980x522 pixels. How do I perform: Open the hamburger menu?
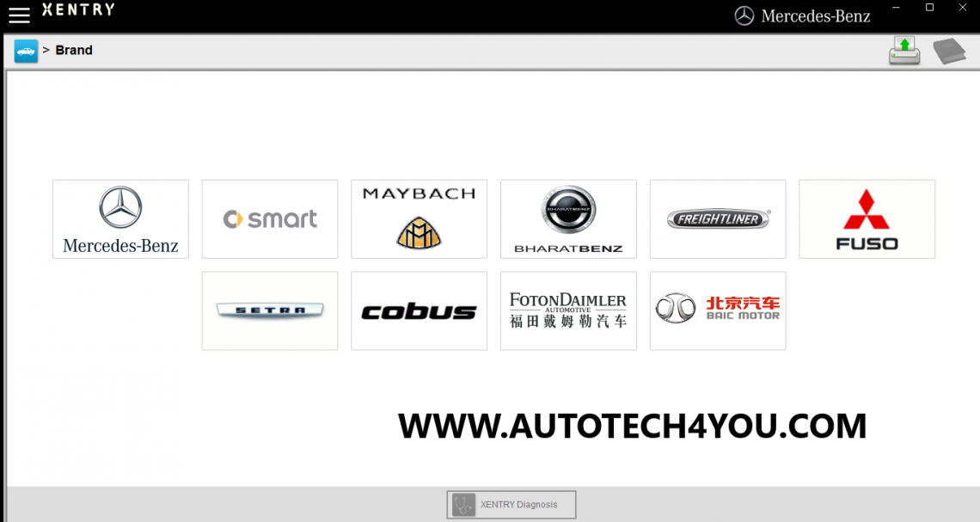click(19, 15)
